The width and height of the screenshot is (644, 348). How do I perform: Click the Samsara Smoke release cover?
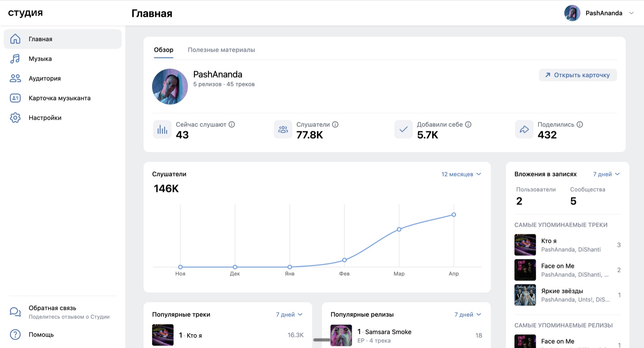click(341, 335)
